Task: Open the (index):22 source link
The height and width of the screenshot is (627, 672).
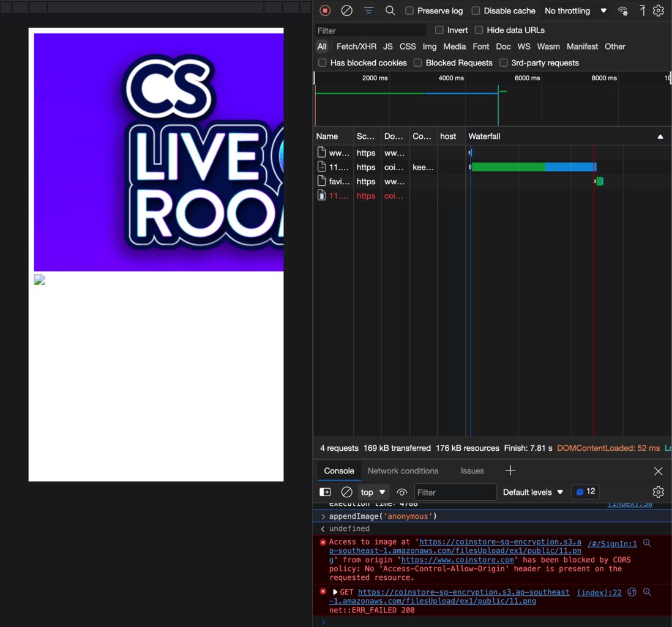Action: [x=599, y=592]
